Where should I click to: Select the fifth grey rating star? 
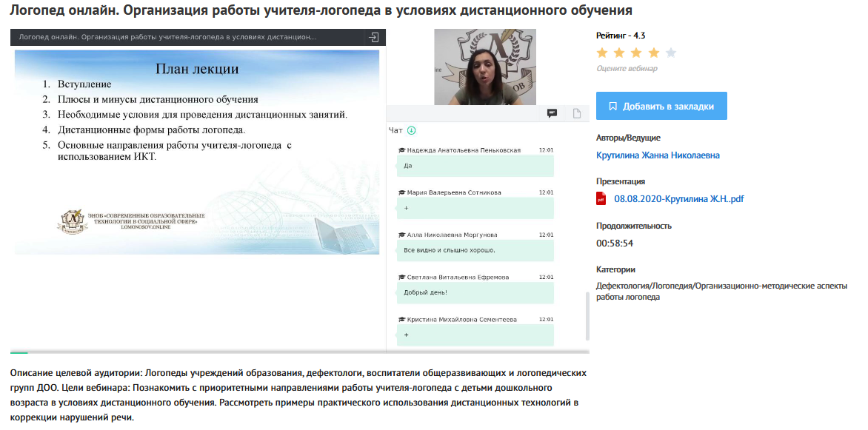(671, 53)
